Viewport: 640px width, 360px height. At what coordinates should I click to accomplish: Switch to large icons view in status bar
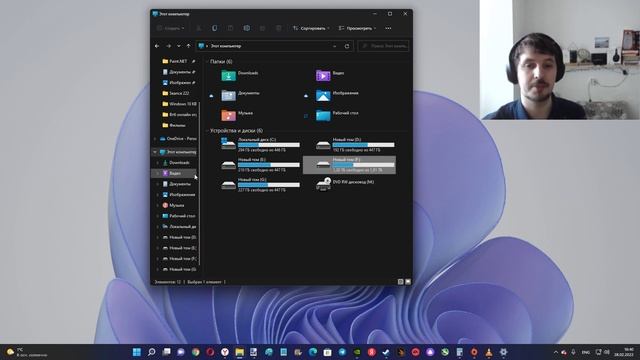pyautogui.click(x=408, y=282)
